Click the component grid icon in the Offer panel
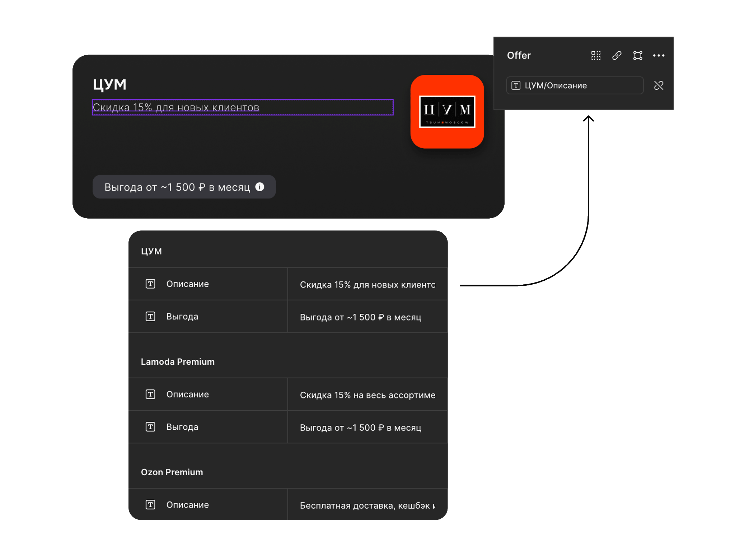The image size is (735, 560). pos(596,55)
